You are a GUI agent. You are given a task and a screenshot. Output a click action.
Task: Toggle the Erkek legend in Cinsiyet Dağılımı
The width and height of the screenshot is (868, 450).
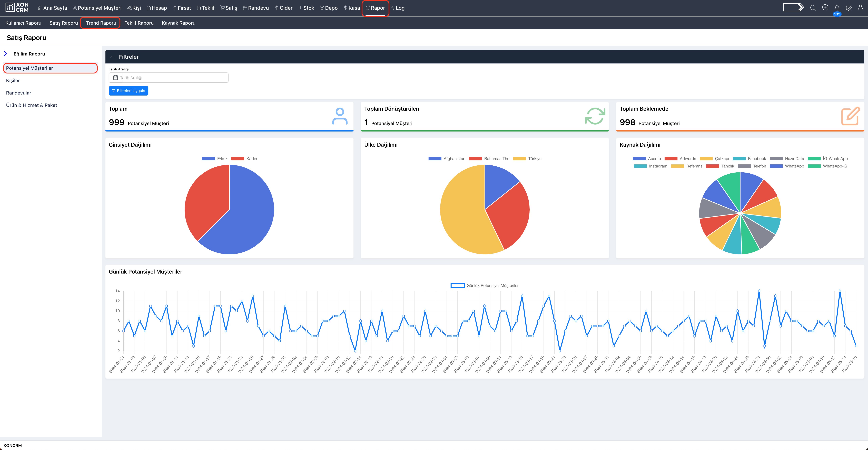click(x=215, y=158)
